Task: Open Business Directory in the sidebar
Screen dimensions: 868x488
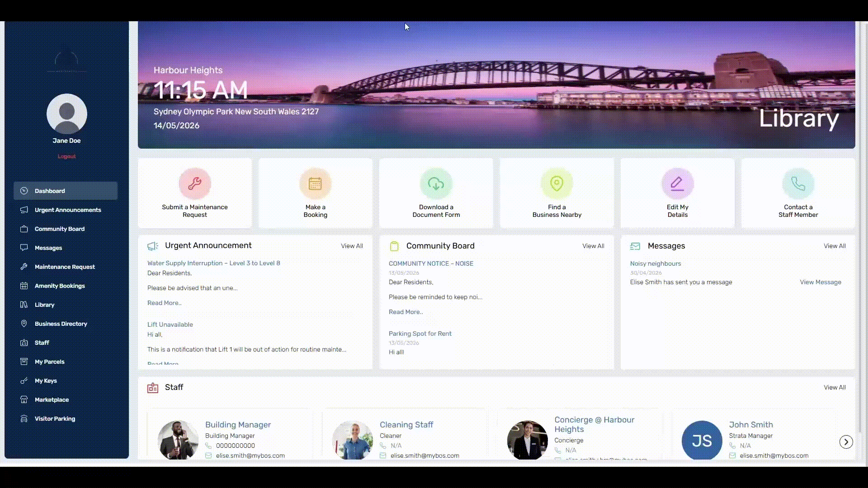Action: tap(66, 324)
